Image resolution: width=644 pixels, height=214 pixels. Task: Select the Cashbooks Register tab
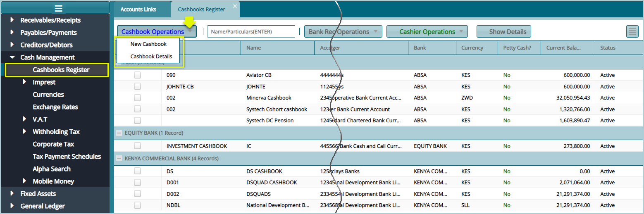[201, 9]
